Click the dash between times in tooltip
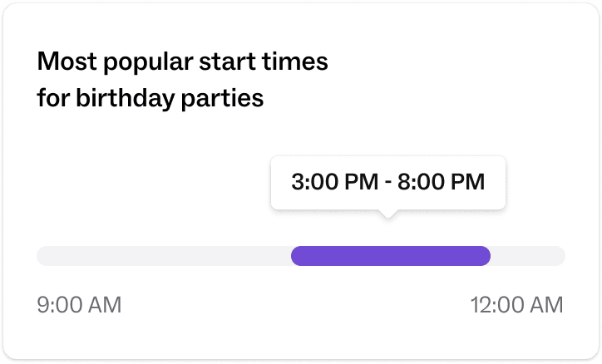 click(x=387, y=183)
